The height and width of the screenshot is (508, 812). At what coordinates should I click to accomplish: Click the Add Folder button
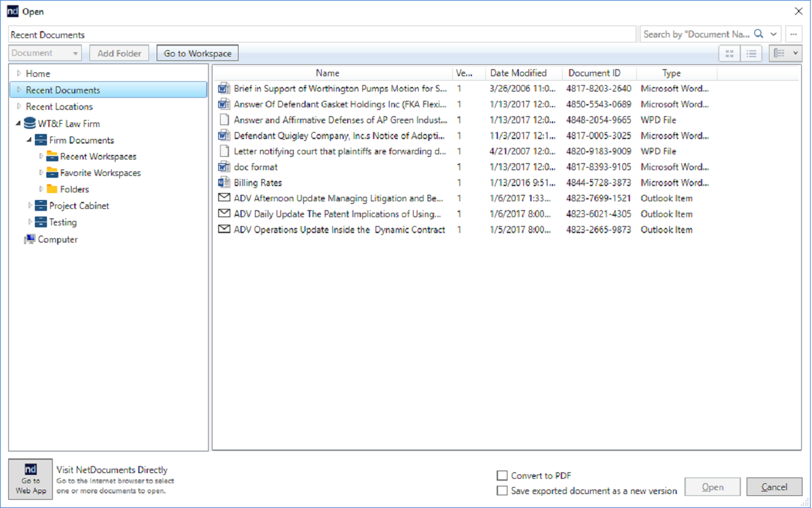[x=119, y=53]
